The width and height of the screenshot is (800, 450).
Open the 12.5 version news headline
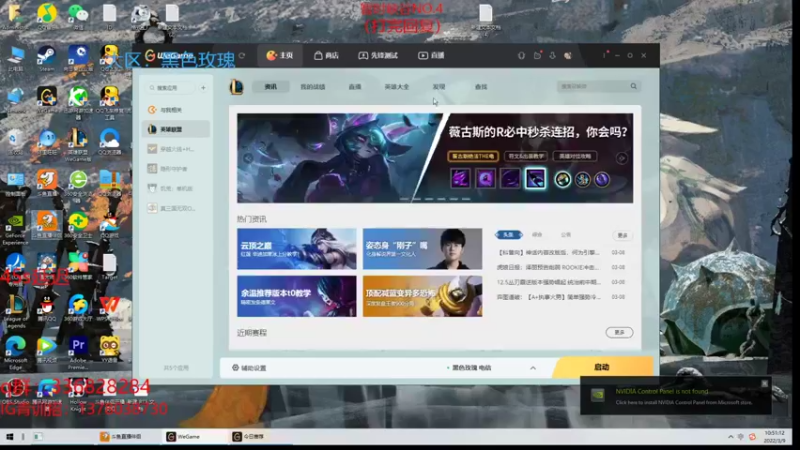pyautogui.click(x=548, y=282)
